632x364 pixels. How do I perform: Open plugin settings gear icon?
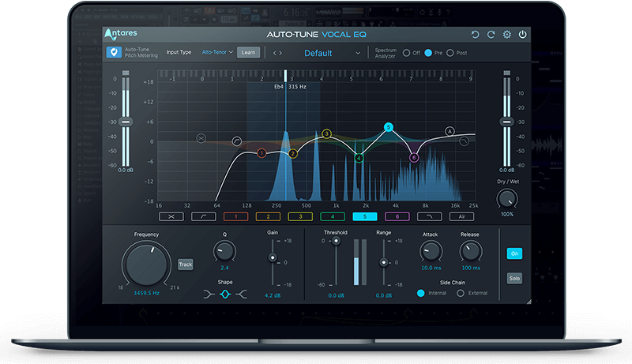506,35
